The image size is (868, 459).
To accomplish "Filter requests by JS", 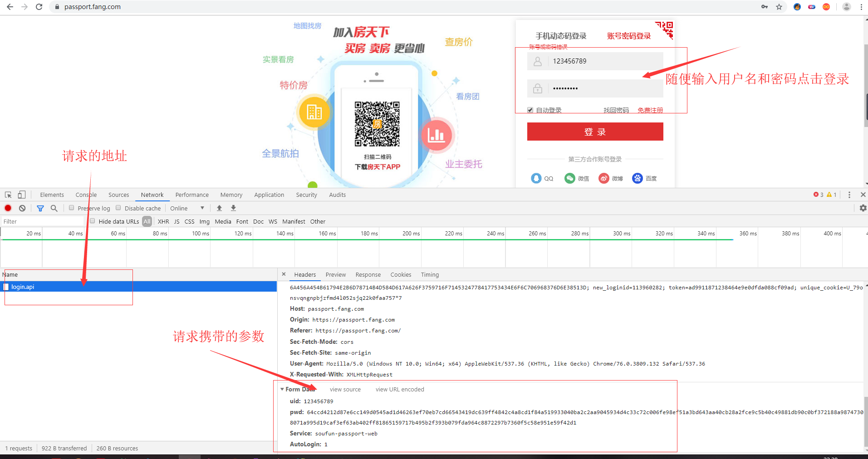I will pyautogui.click(x=177, y=221).
